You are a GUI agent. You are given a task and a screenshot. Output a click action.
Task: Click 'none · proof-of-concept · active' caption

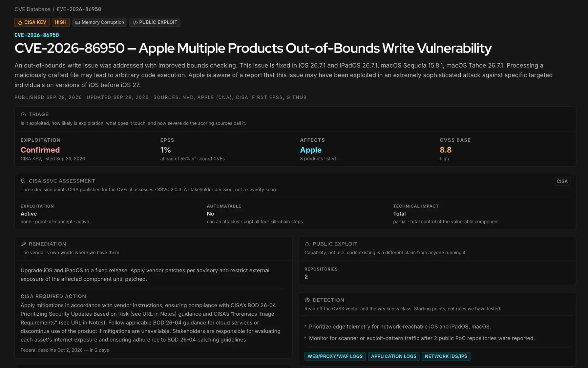(x=55, y=222)
